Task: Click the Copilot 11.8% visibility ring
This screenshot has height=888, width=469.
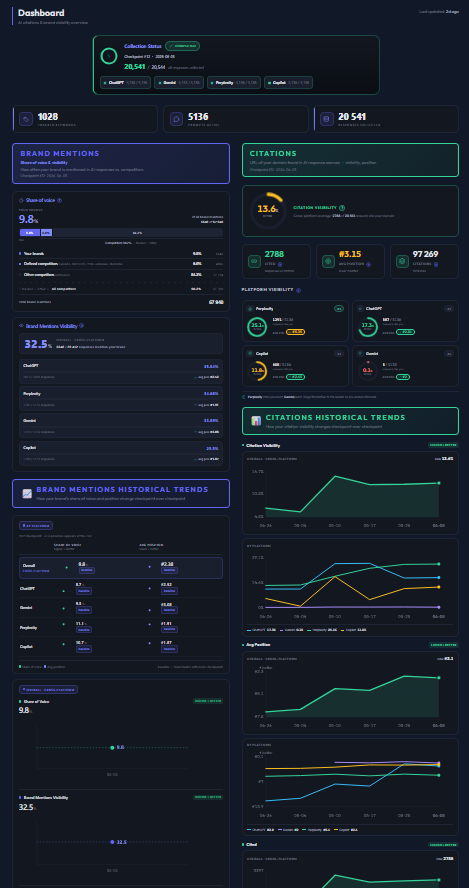Action: [x=257, y=372]
